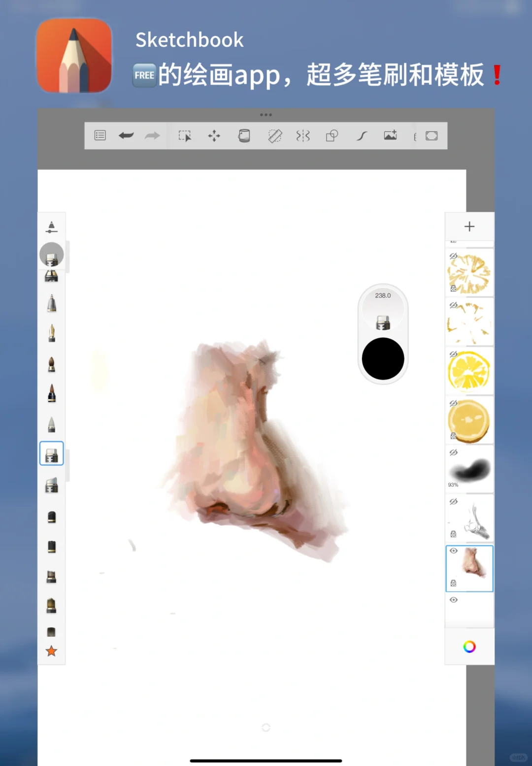This screenshot has width=532, height=766.
Task: Open the Brush Library settings icon
Action: 51,227
